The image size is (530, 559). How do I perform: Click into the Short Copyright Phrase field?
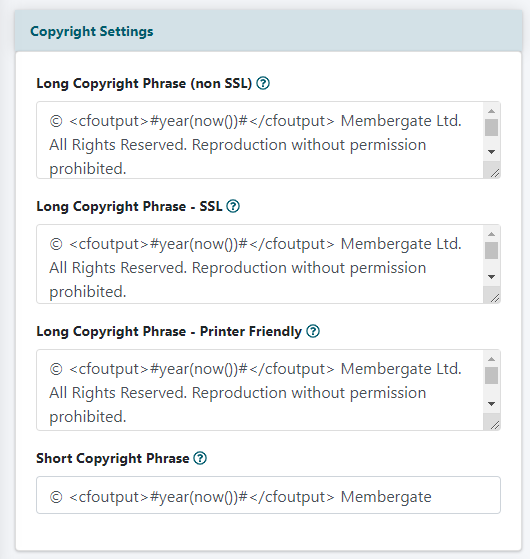268,495
